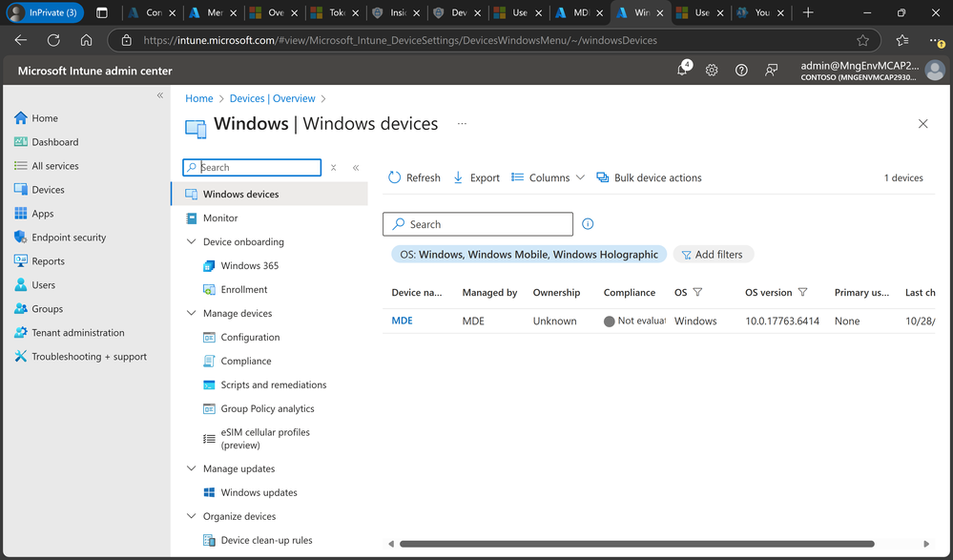Open Bulk device actions
The image size is (953, 560).
[x=649, y=177]
